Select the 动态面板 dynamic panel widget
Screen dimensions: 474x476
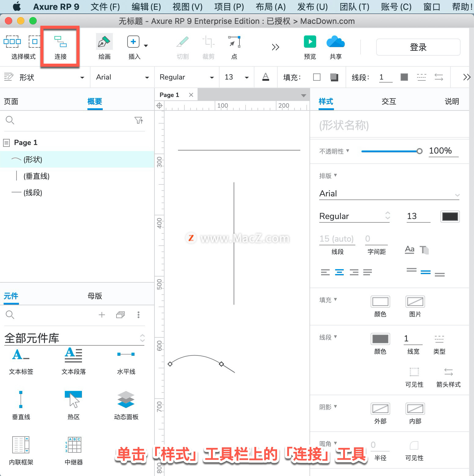click(126, 406)
